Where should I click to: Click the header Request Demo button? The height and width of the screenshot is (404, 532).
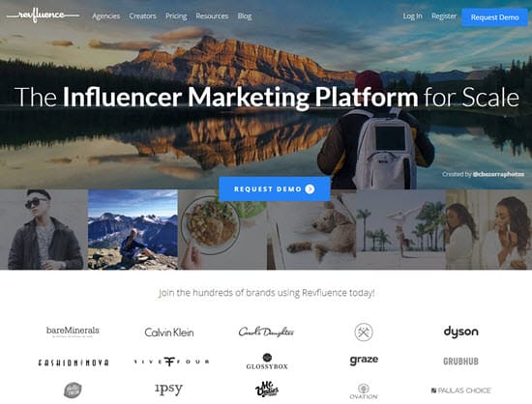(494, 17)
